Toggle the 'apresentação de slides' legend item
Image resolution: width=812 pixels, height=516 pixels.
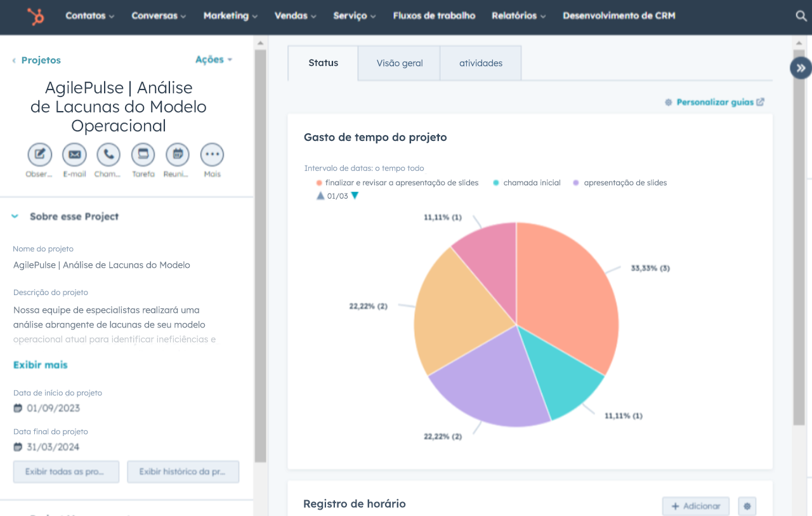pos(619,182)
